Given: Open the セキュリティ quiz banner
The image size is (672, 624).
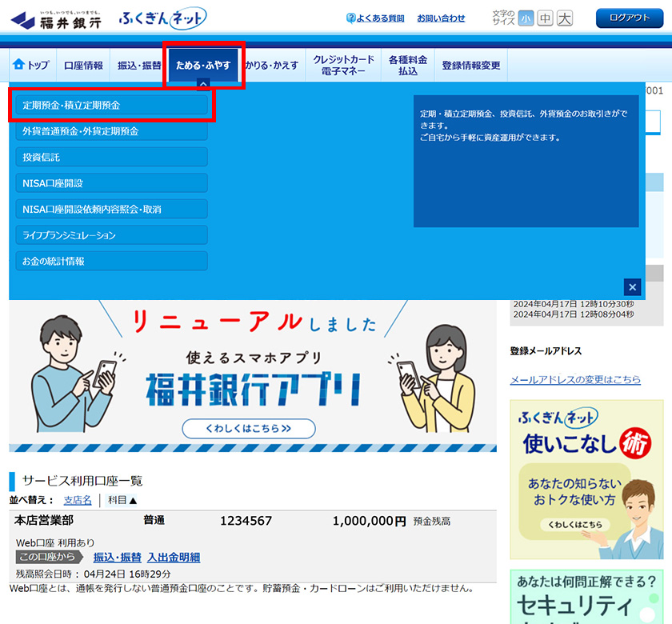Looking at the screenshot, I should tap(586, 597).
